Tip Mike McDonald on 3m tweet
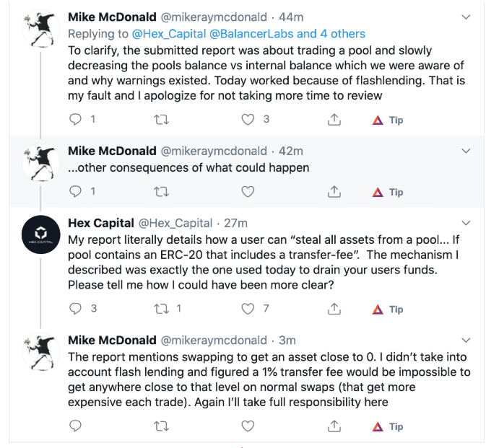This screenshot has height=448, width=499. coord(388,426)
